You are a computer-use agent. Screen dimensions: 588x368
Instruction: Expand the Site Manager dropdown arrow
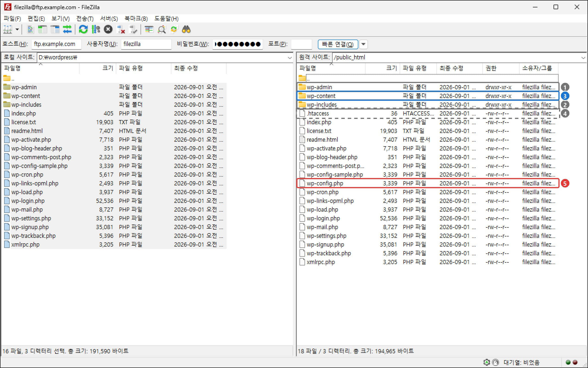tap(17, 29)
